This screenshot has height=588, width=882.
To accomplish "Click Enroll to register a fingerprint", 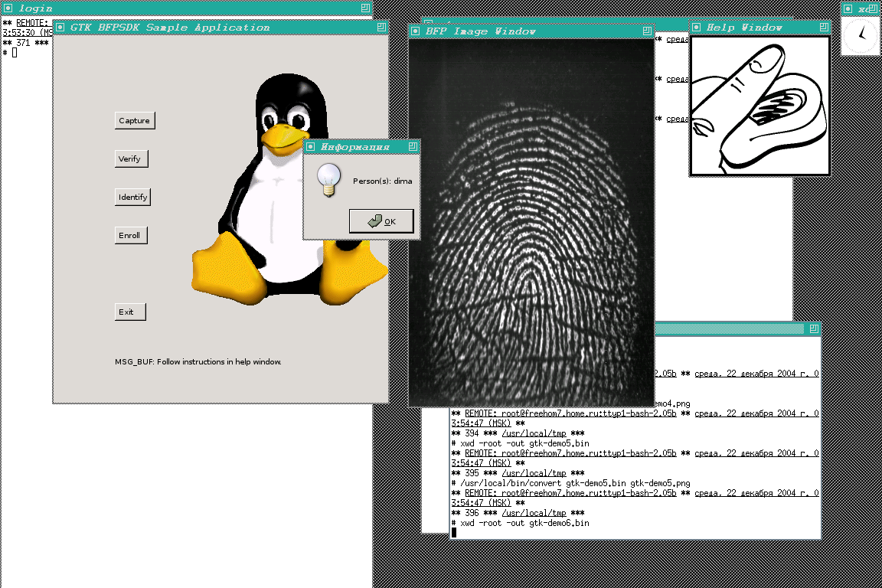I will pyautogui.click(x=129, y=236).
